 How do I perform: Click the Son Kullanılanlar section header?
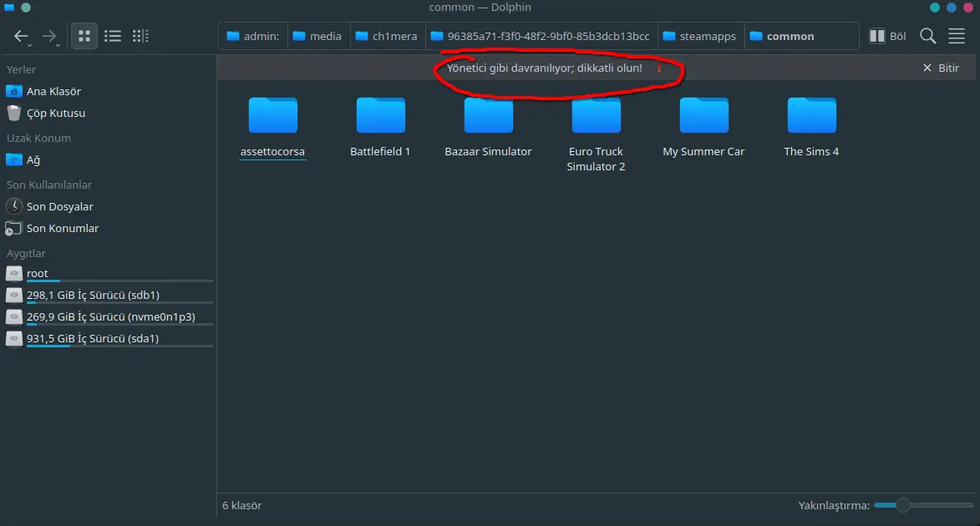(x=48, y=185)
